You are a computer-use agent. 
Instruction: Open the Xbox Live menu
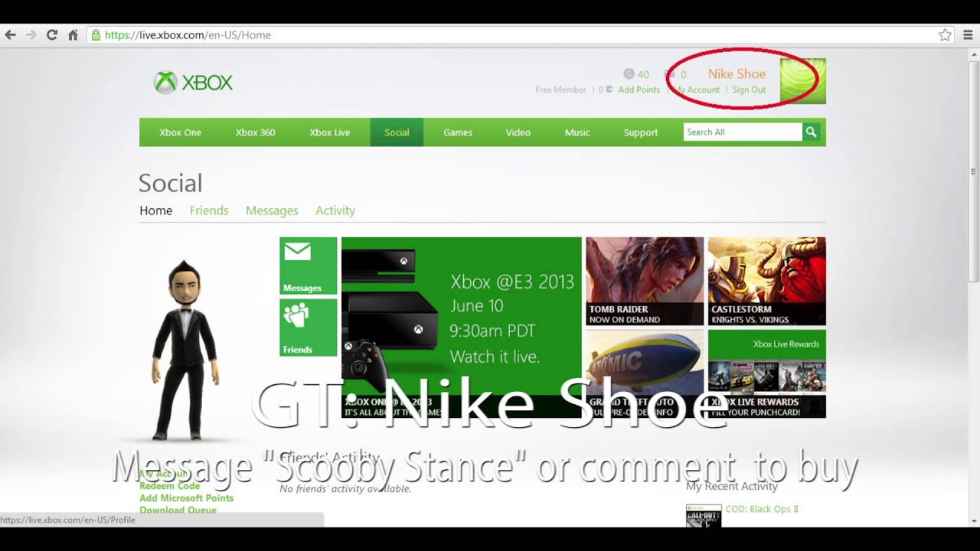point(329,132)
